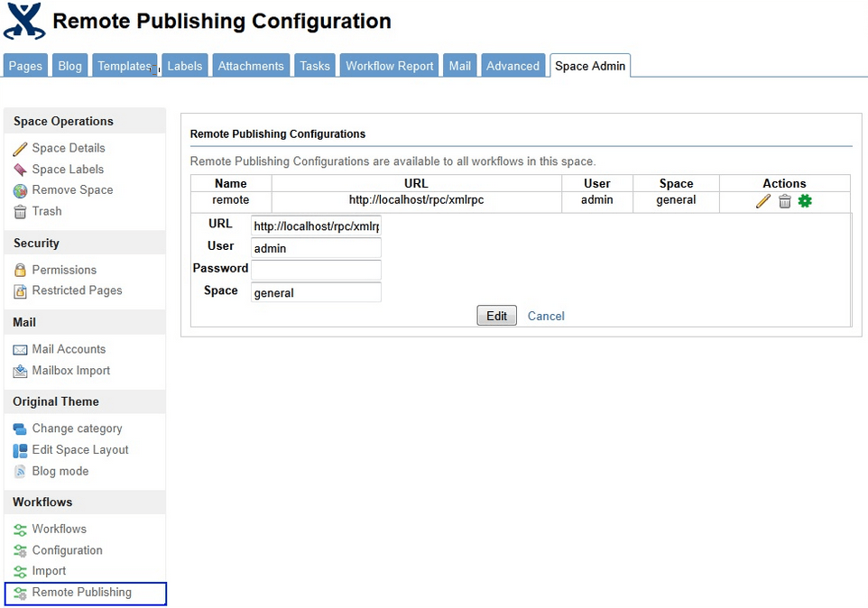Click the Mail Accounts envelope icon
The width and height of the screenshot is (868, 608).
(x=20, y=349)
